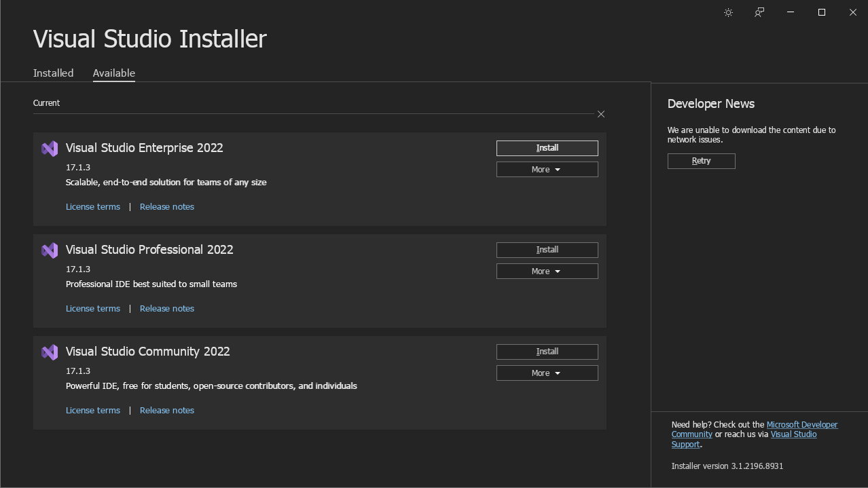The height and width of the screenshot is (488, 868).
Task: View Release notes for Professional 2022
Action: pyautogui.click(x=166, y=308)
